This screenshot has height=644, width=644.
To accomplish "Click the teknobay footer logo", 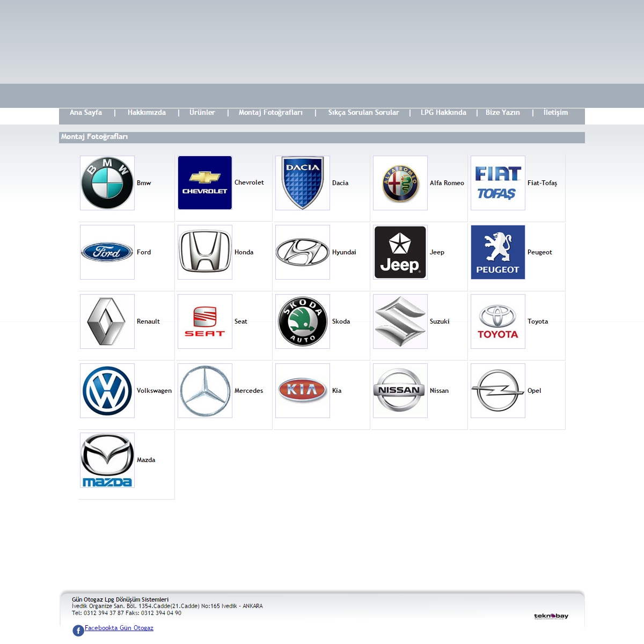I will (551, 616).
